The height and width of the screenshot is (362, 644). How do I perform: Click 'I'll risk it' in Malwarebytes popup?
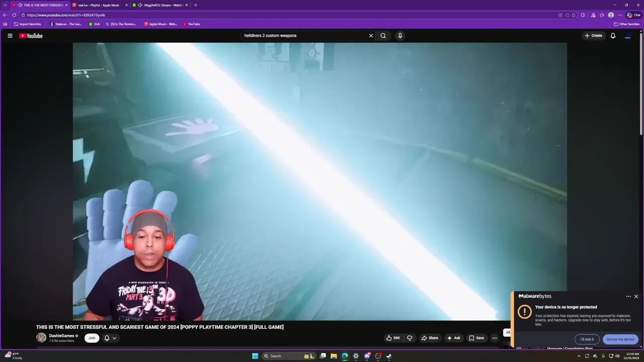tap(587, 339)
